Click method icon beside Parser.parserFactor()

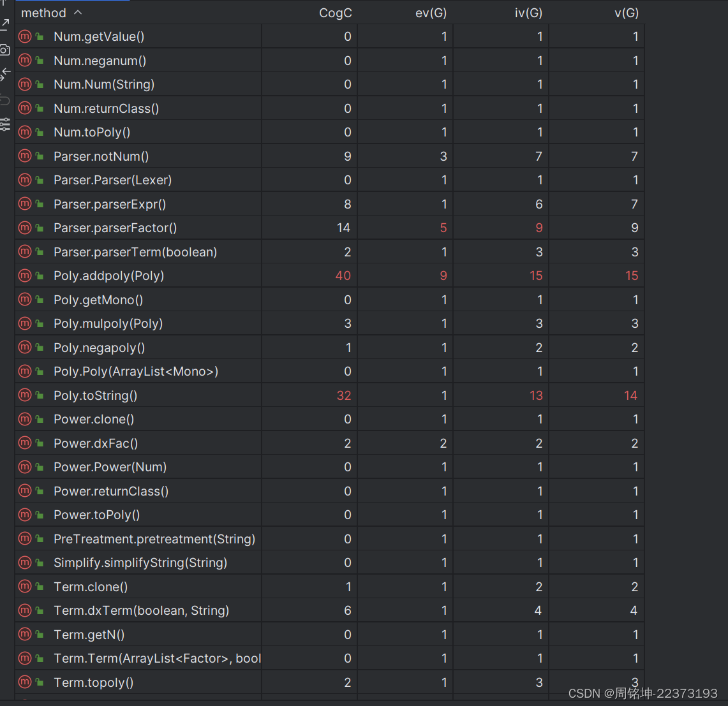25,228
